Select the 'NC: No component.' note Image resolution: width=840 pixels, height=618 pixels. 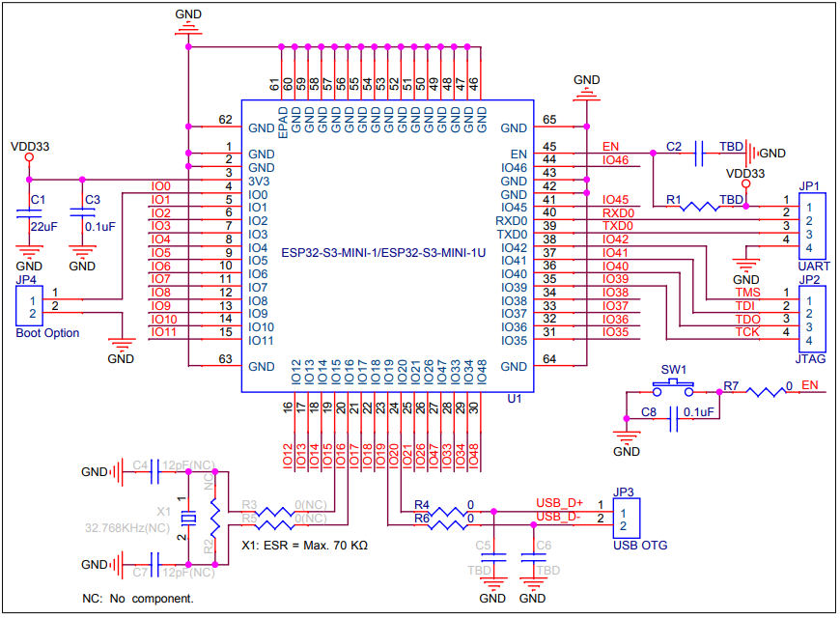(x=138, y=599)
